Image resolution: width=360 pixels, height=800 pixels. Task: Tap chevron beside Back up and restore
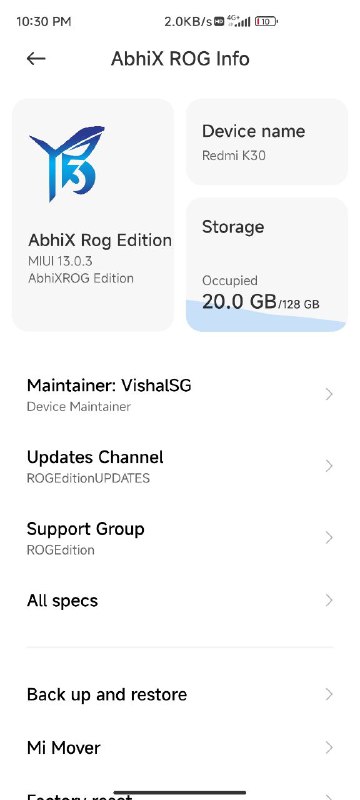(x=329, y=694)
